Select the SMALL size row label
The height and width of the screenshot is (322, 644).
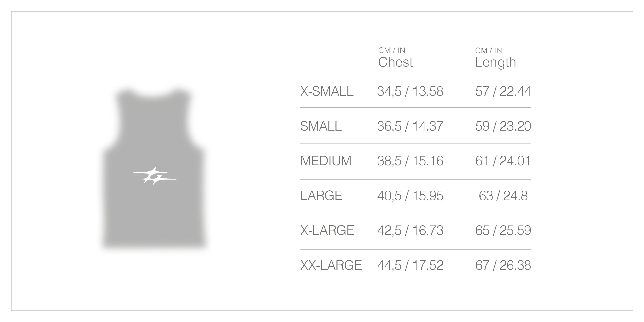pyautogui.click(x=321, y=126)
